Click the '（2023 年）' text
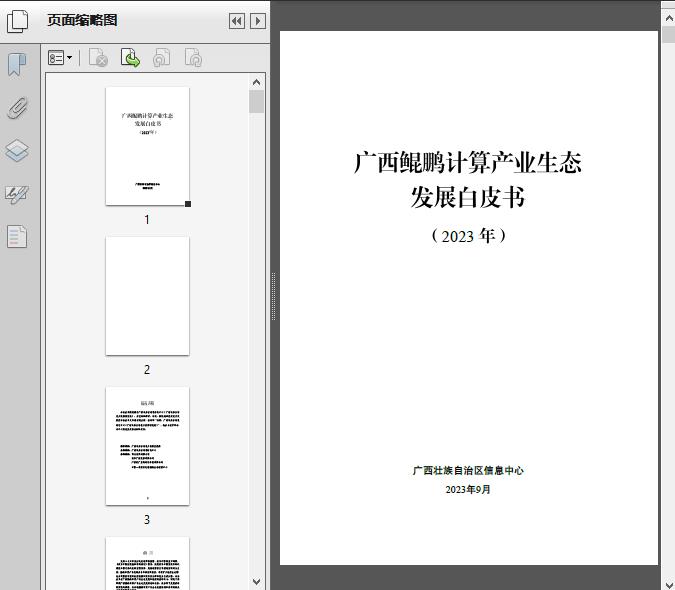This screenshot has height=590, width=675. pos(468,236)
